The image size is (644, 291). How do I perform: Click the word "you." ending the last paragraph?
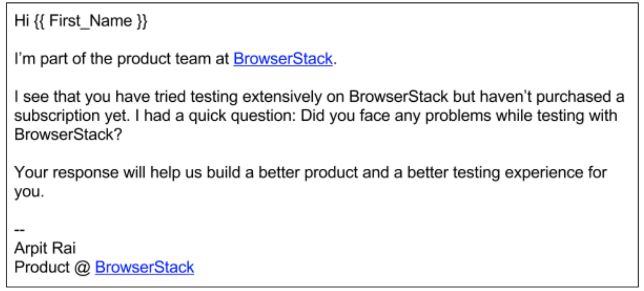click(29, 192)
